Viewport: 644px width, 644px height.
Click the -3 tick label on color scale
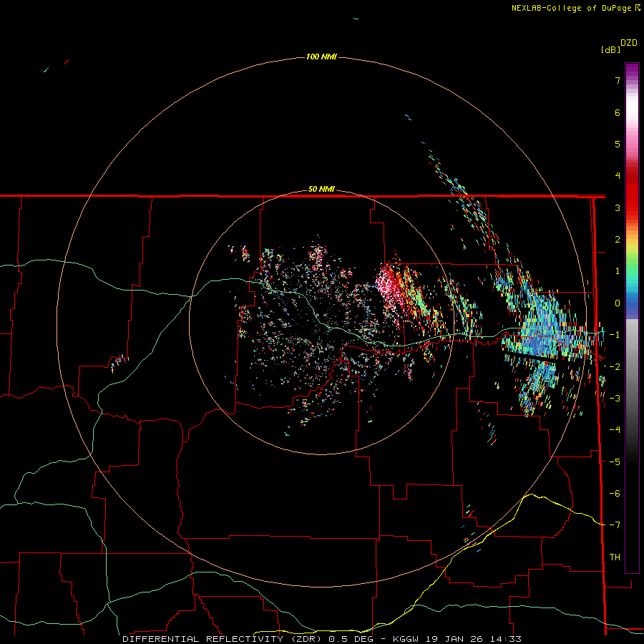(615, 398)
